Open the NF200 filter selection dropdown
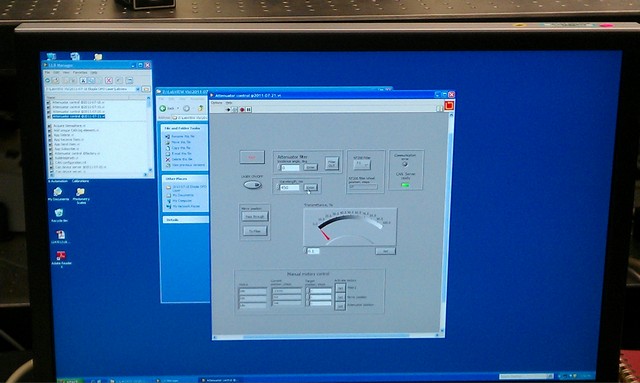This screenshot has width=640, height=383. 362,164
